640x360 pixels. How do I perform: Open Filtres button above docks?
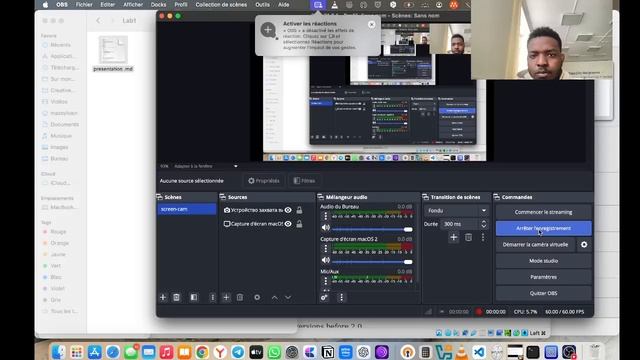click(x=304, y=180)
